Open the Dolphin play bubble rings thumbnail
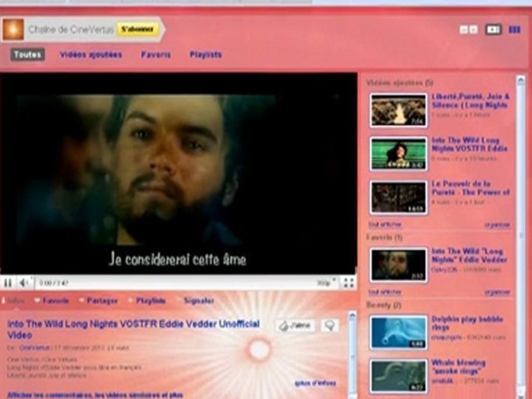Viewport: 532px width, 399px height. pyautogui.click(x=398, y=332)
